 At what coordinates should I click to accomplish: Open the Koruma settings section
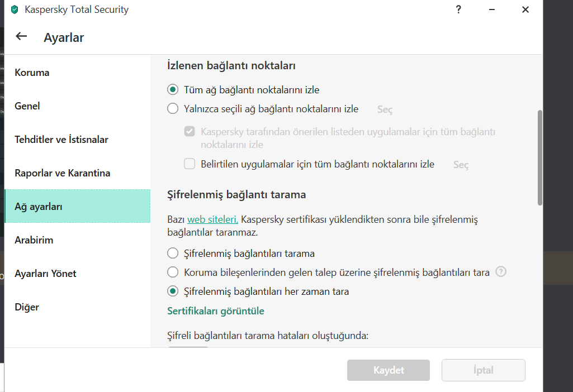78,73
